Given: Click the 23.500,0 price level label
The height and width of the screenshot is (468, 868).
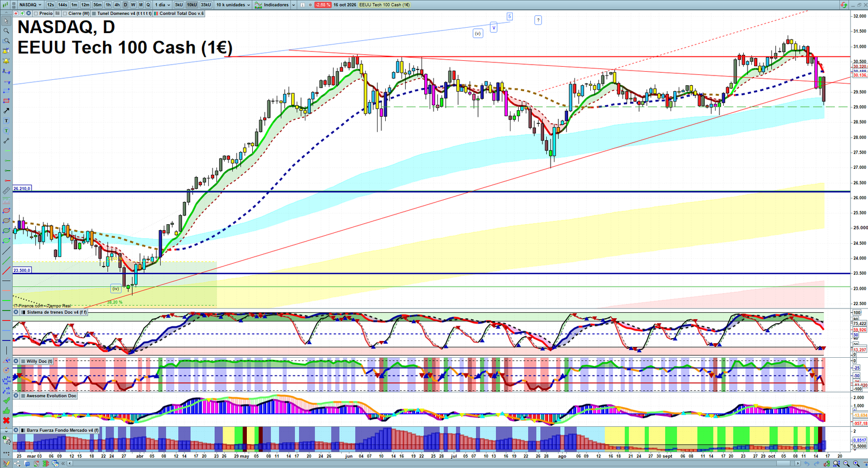Looking at the screenshot, I should coord(22,270).
